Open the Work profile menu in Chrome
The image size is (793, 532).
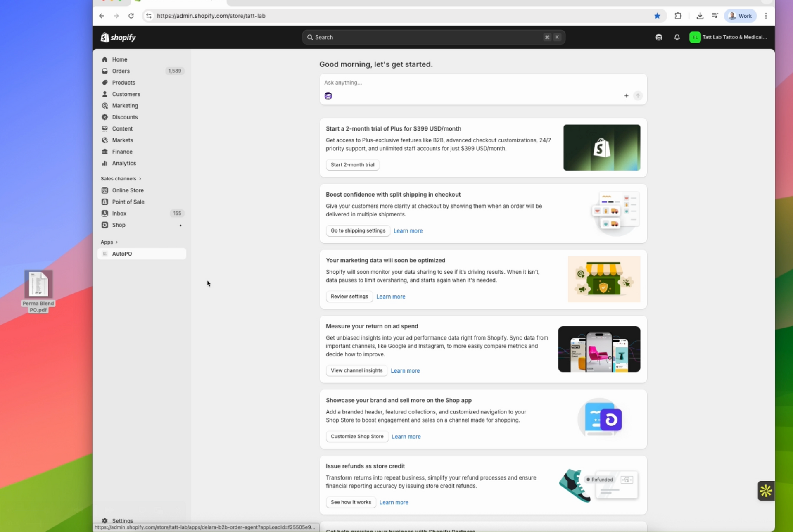(x=740, y=16)
